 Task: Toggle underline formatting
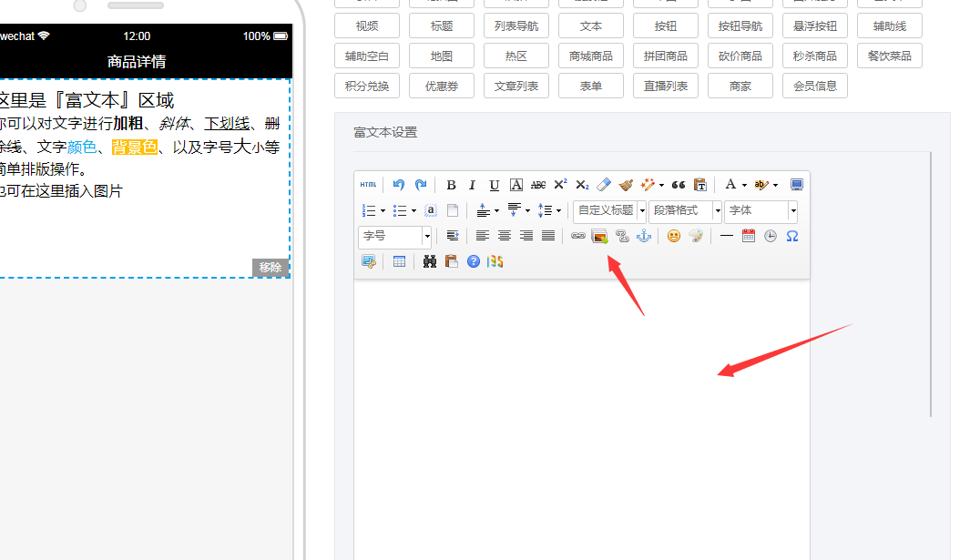pos(494,185)
